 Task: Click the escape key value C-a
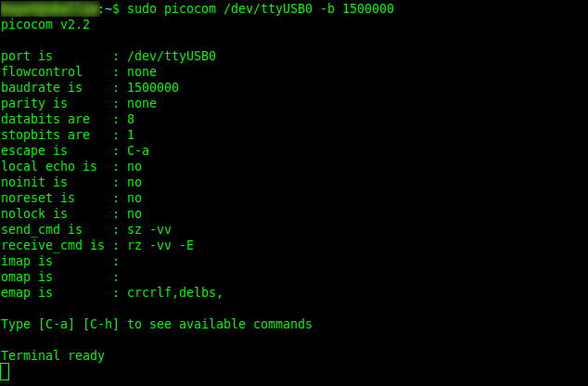138,150
